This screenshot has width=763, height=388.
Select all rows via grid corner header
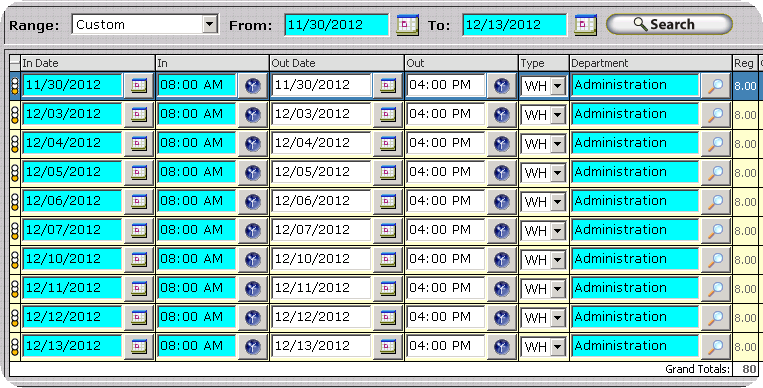click(15, 63)
